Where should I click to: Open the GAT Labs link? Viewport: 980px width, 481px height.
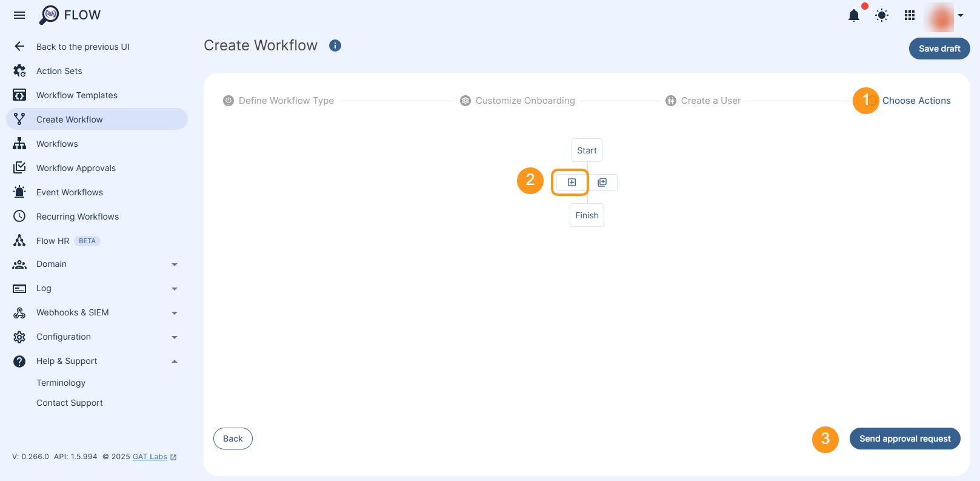click(x=155, y=457)
